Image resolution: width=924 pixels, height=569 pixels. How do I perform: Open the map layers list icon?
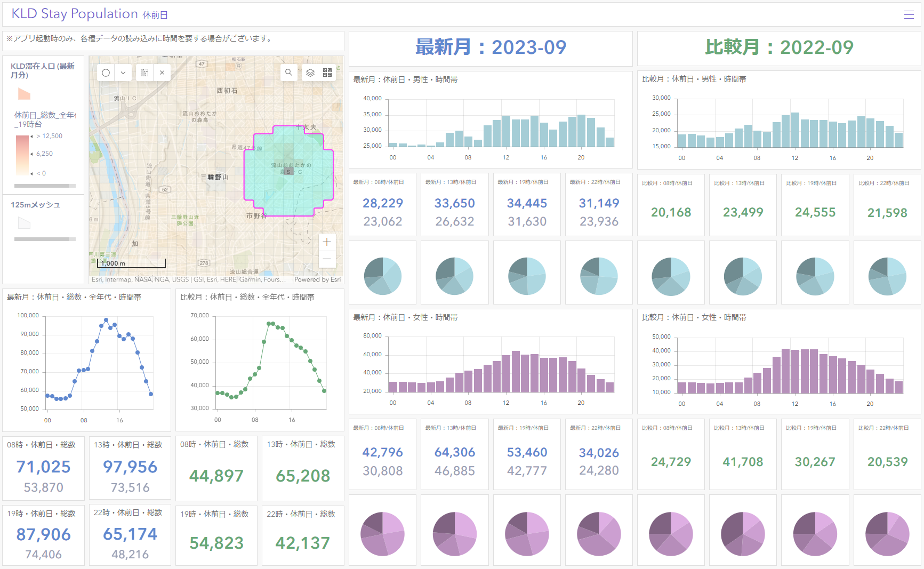coord(310,73)
